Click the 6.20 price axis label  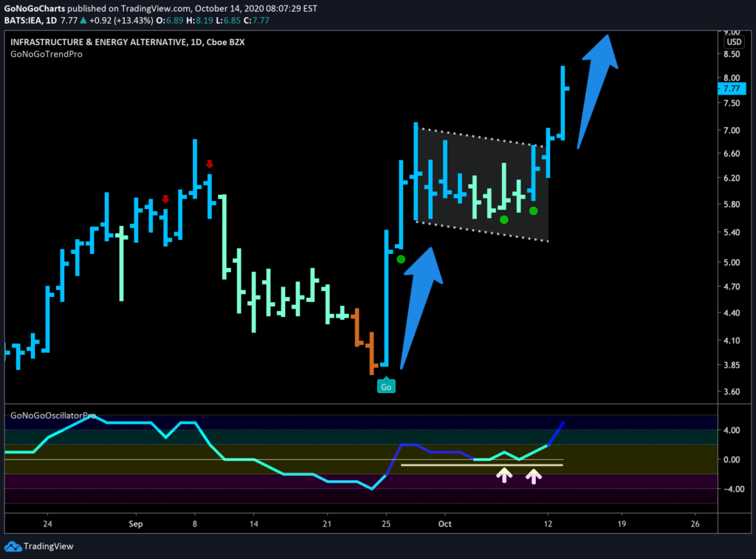[x=732, y=178]
